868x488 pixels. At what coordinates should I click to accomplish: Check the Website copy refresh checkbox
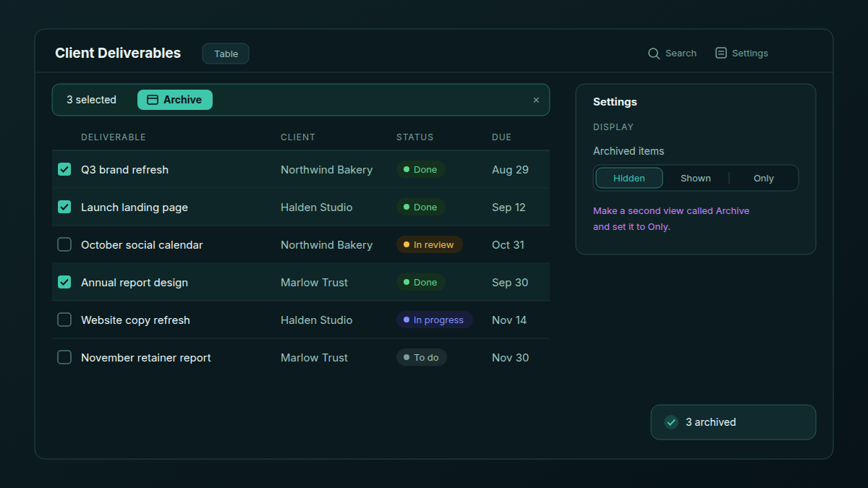point(64,320)
